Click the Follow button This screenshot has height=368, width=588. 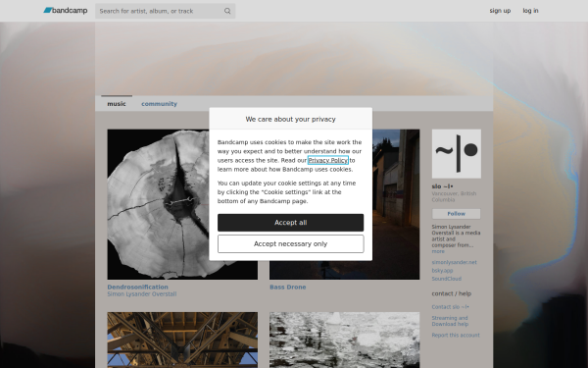456,214
